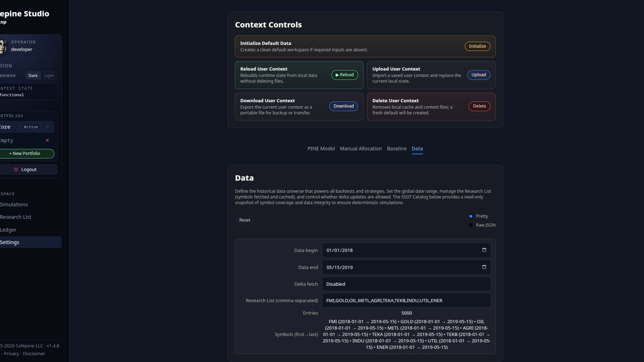Select the Raw JSON radio option
This screenshot has width=644, height=362.
click(x=471, y=225)
